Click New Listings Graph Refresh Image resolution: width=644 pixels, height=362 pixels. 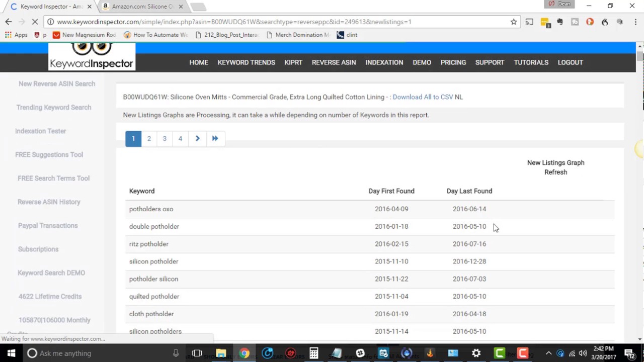(555, 167)
